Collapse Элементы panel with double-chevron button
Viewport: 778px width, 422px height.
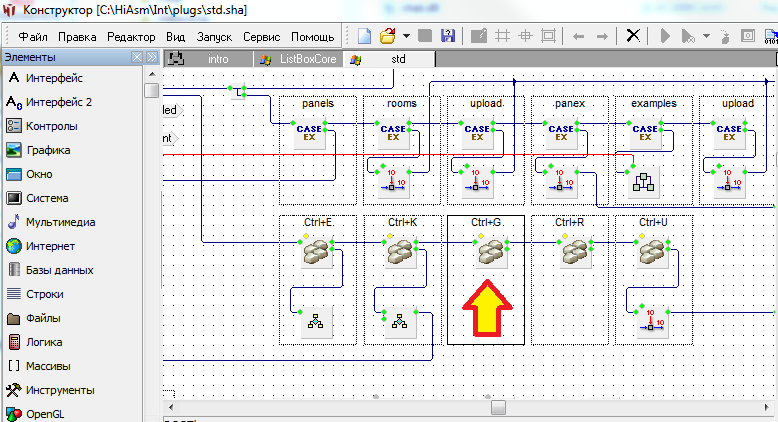coord(152,59)
